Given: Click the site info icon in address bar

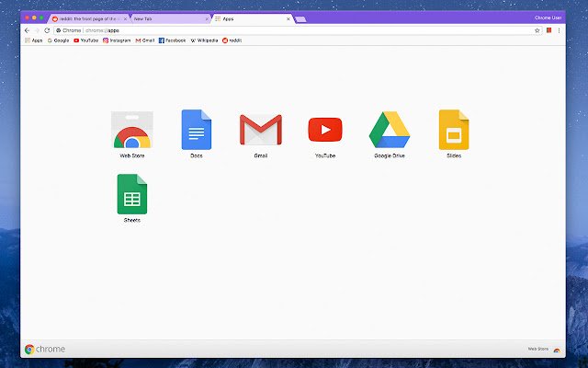Looking at the screenshot, I should point(59,30).
